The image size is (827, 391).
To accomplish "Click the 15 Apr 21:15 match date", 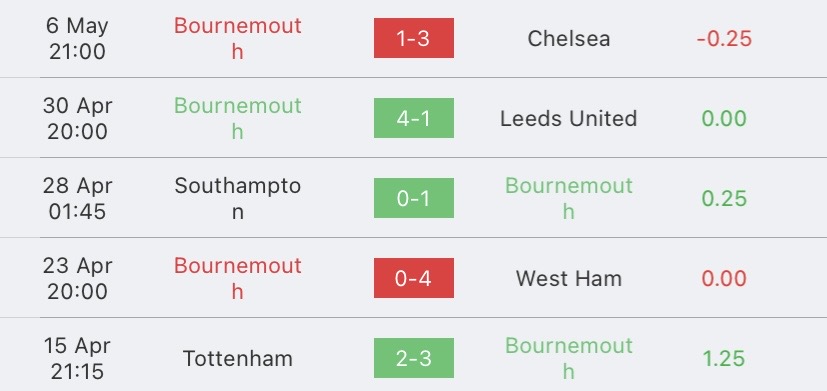I will (77, 359).
